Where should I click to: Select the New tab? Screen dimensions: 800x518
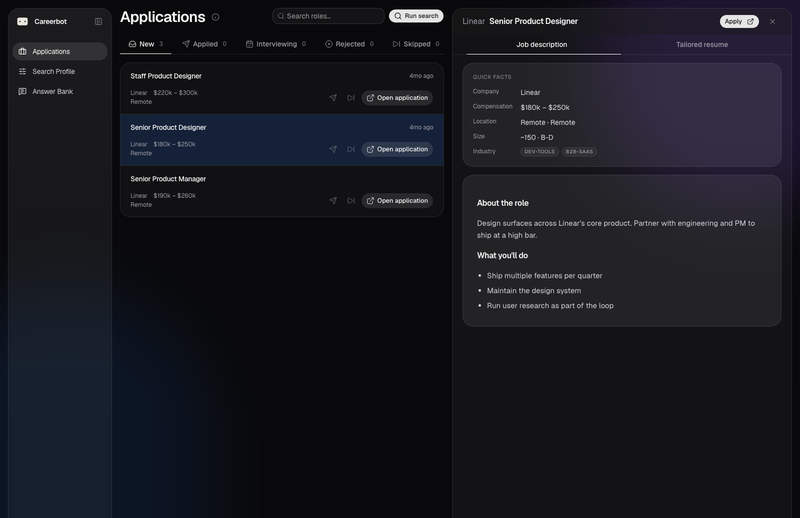[145, 44]
